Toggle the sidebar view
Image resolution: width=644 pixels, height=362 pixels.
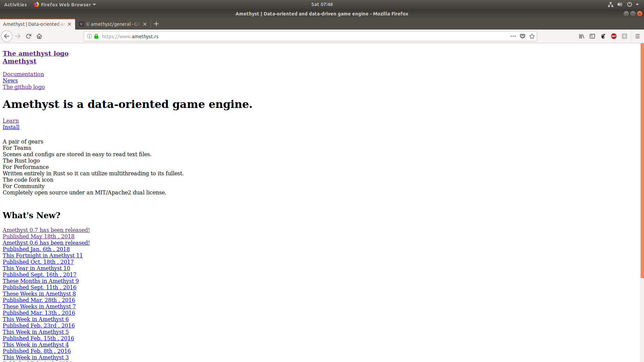(x=592, y=36)
